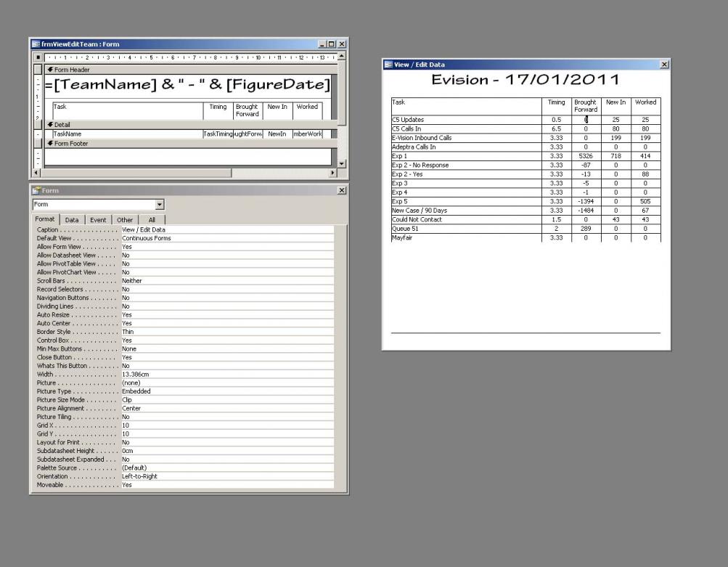This screenshot has height=567, width=728.
Task: Show the All properties tab
Action: pyautogui.click(x=152, y=220)
